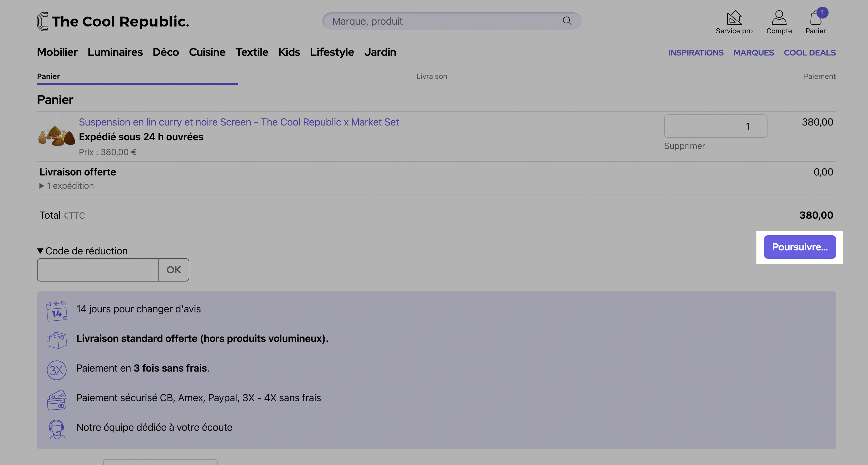The image size is (868, 465).
Task: Click the 'Total €TTC' label
Action: click(62, 215)
